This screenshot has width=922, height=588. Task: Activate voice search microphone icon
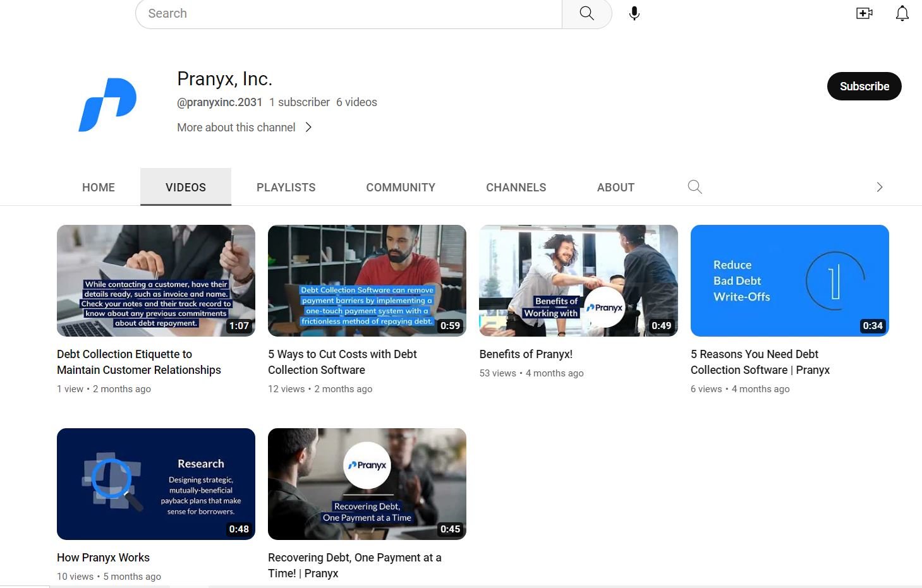[x=634, y=13]
